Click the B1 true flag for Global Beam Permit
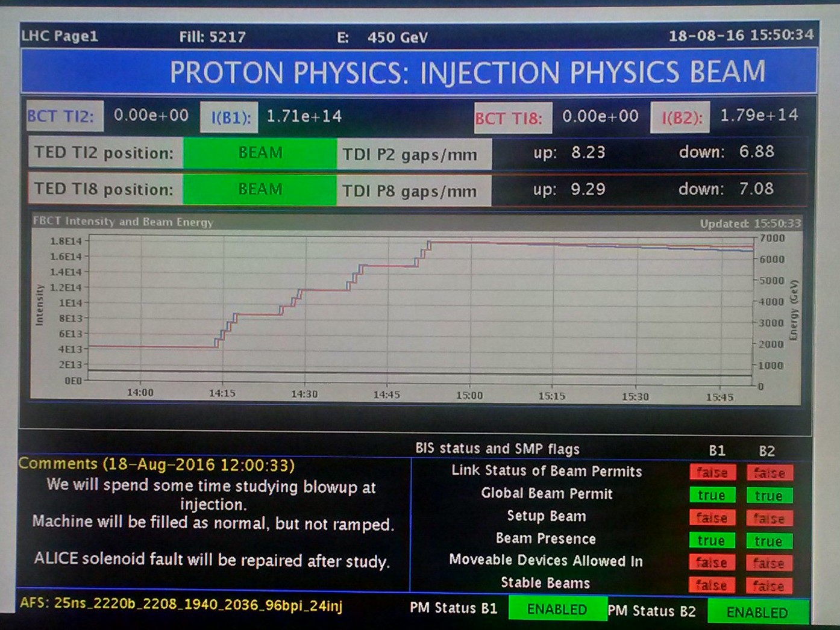840x630 pixels. 712,495
